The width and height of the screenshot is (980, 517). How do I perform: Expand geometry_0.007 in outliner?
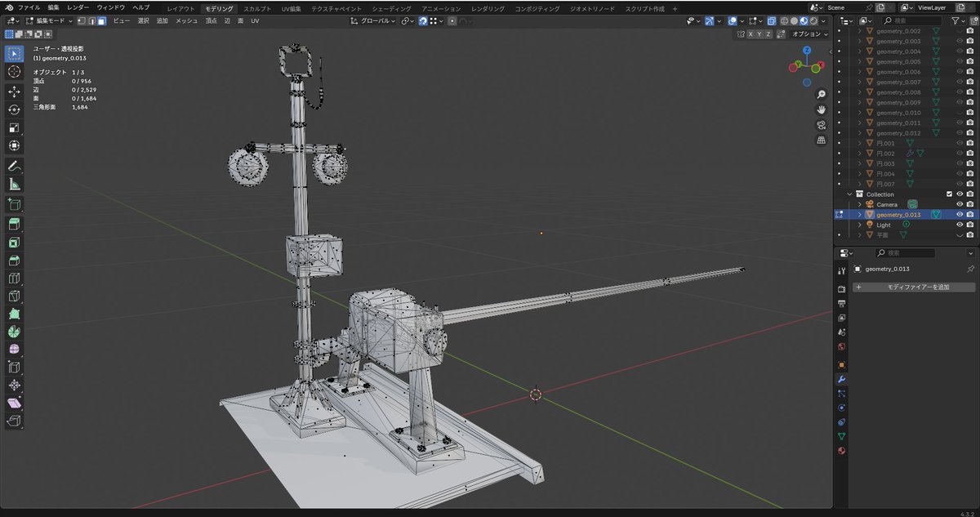[x=859, y=82]
